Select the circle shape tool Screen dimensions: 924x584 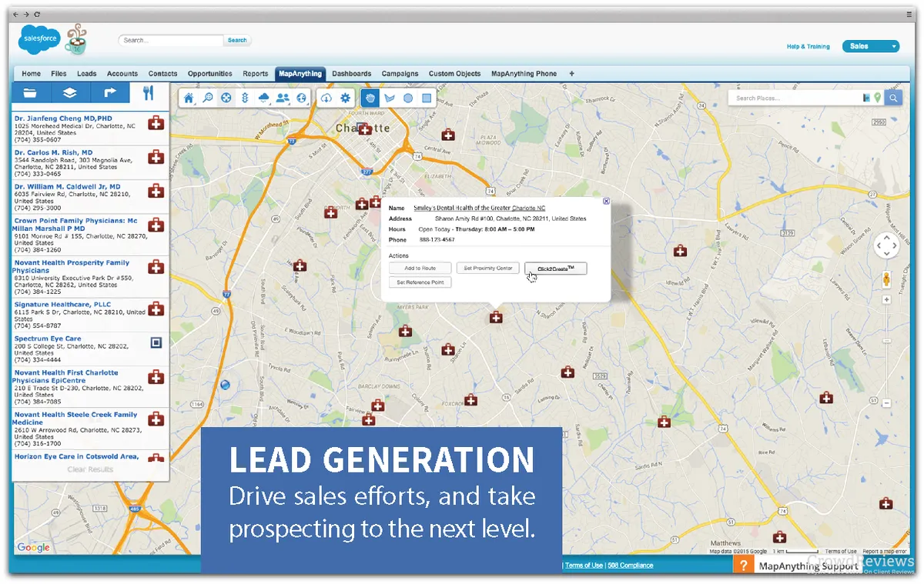[408, 98]
